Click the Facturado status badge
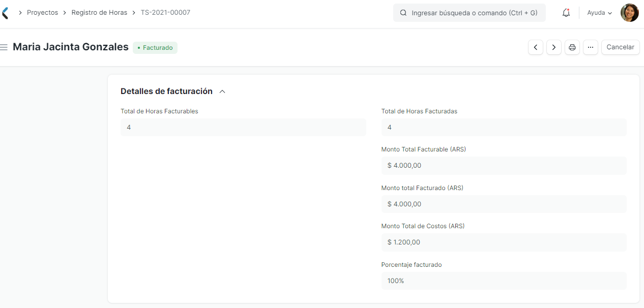The height and width of the screenshot is (308, 644). pos(155,48)
